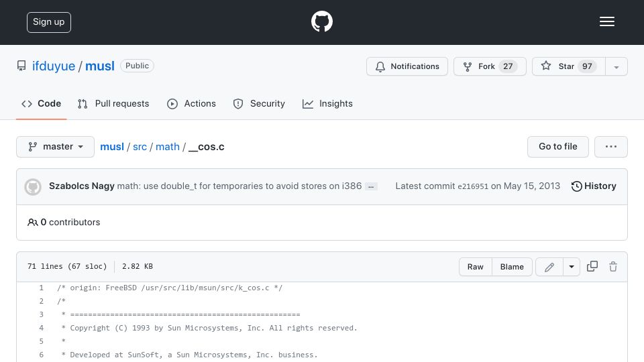Expand the star lists dropdown arrow
The height and width of the screenshot is (362, 644).
[x=616, y=66]
